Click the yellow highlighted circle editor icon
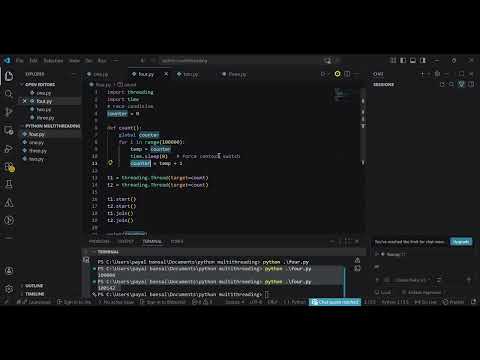The image size is (480, 360). (x=338, y=74)
